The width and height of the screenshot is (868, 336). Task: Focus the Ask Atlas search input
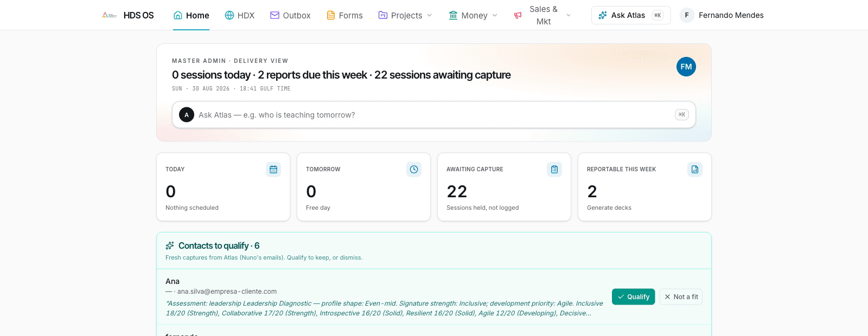point(434,115)
